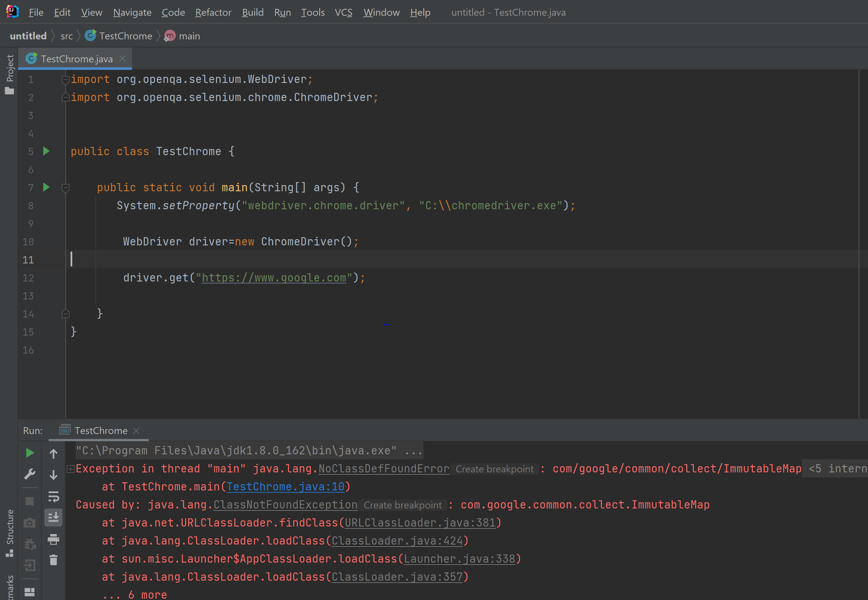The width and height of the screenshot is (868, 600).
Task: Close the TestChrome.java editor tab
Action: [122, 59]
